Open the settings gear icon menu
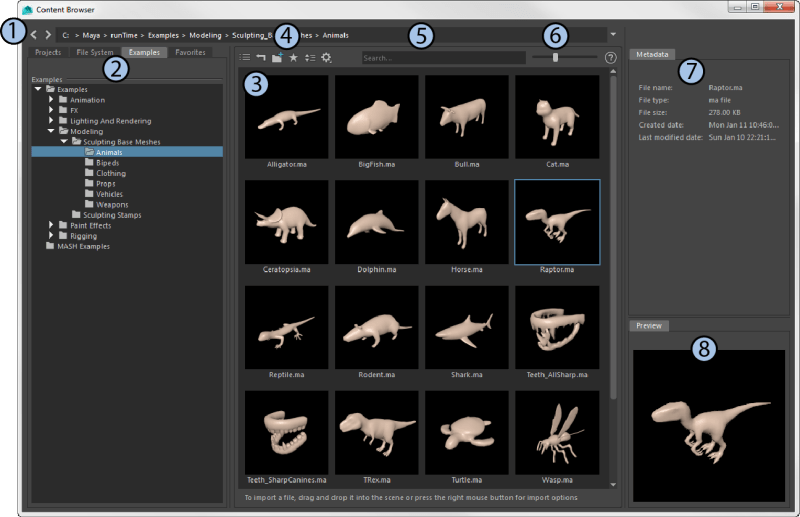This screenshot has width=800, height=517. (327, 58)
